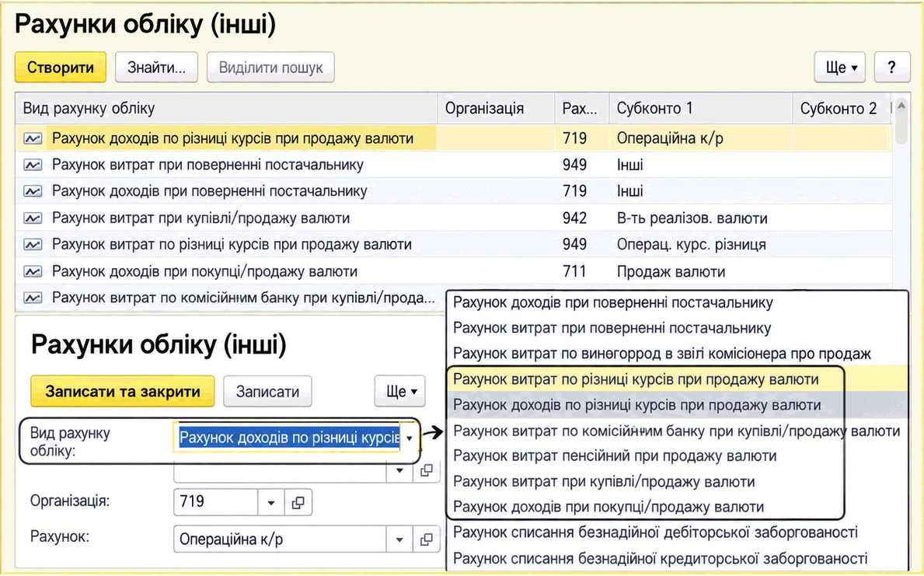Choose 'Рахунок доходів при покупці/продажу валюти' in the dropdown list
The width and height of the screenshot is (924, 576).
(608, 507)
